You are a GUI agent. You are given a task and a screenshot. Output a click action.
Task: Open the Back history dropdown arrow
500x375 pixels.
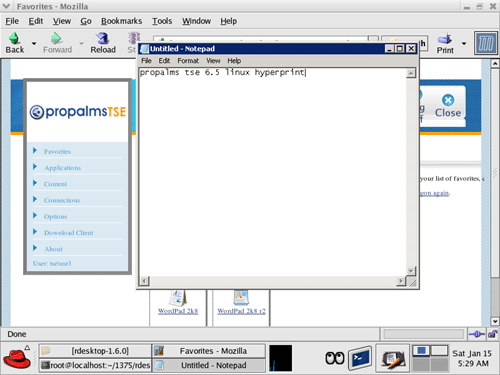[34, 43]
